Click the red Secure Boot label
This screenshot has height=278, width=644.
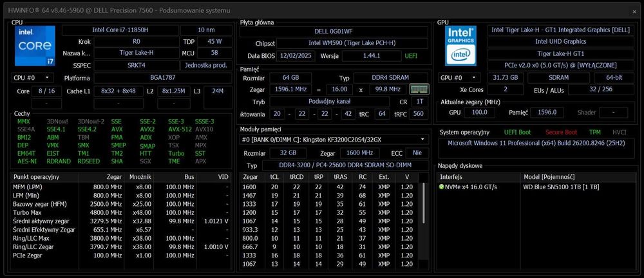561,132
